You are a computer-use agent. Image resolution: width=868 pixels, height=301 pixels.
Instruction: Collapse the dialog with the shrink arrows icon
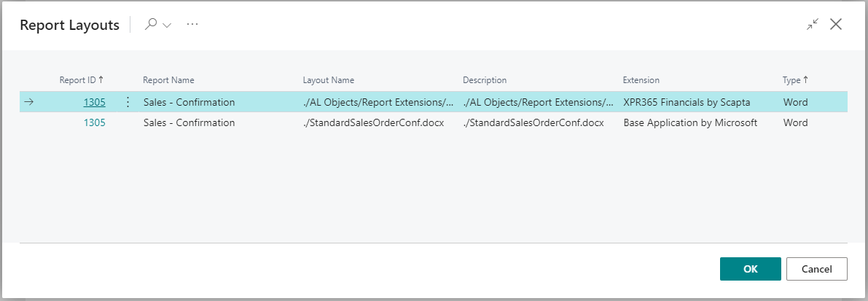[x=813, y=24]
